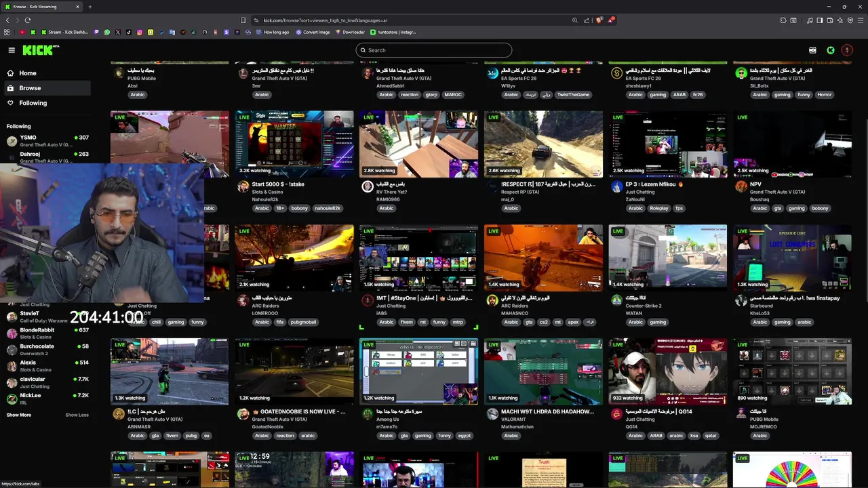This screenshot has width=868, height=488.
Task: Collapse following list with Show Less
Action: point(77,415)
